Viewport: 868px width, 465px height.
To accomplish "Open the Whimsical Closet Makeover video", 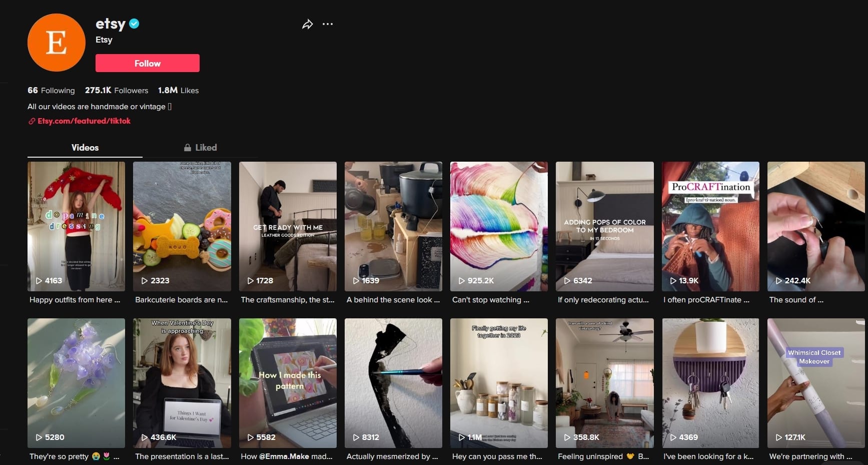I will tap(816, 383).
